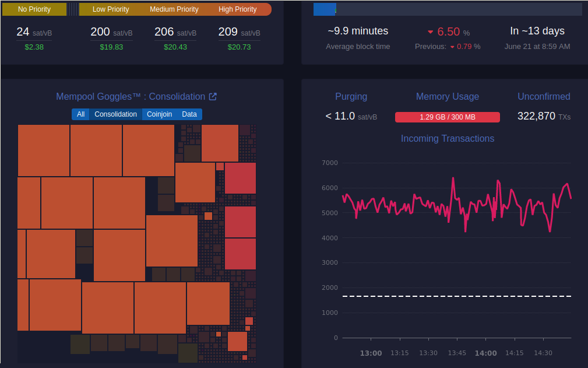Screen dimensions: 588x368
Task: Click the blue difficulty adjustment progress bar
Action: coord(324,9)
